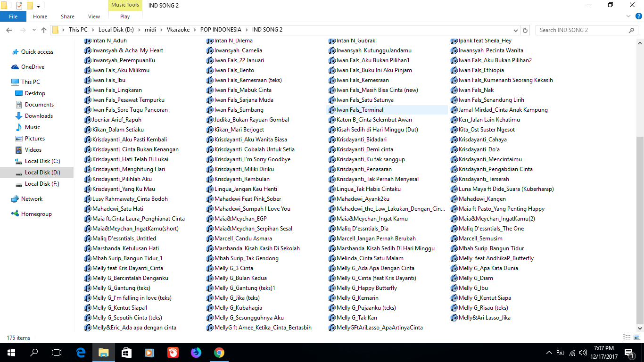Open Task View on taskbar
This screenshot has height=362, width=644.
click(x=57, y=353)
